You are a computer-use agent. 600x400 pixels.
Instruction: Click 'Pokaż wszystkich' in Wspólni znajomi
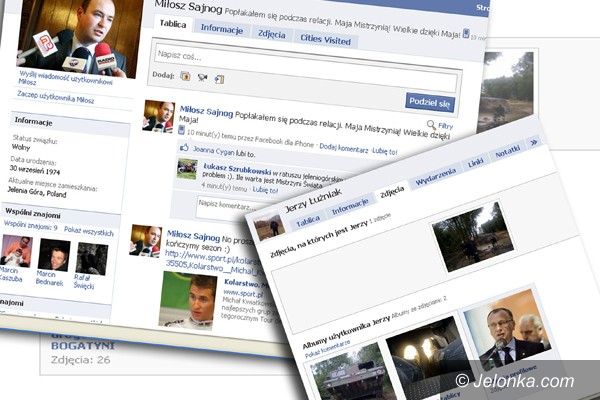(89, 232)
